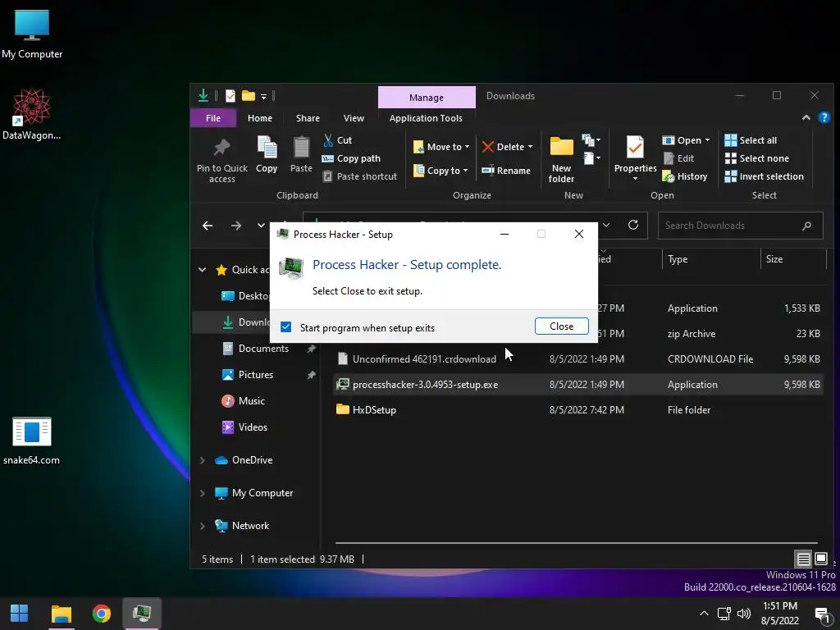Screen dimensions: 840x630
Task: Open taskbar clock and date
Action: 779,614
